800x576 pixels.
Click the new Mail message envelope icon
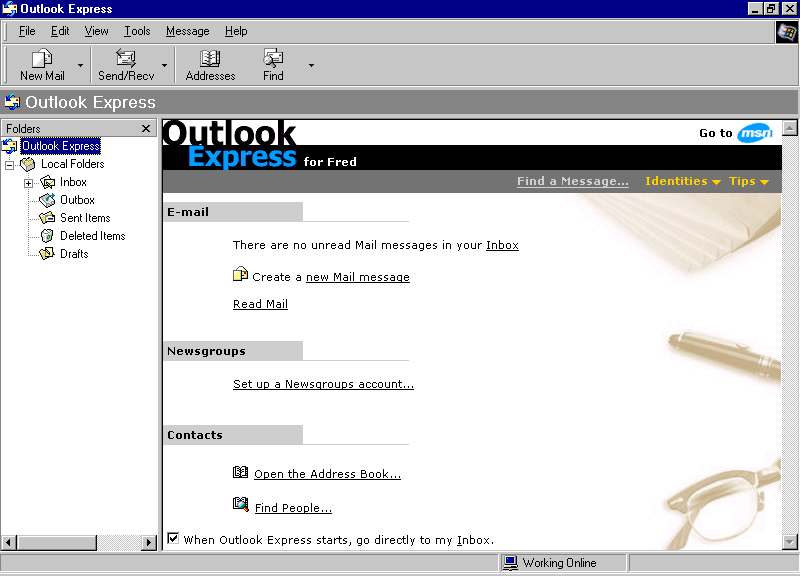[240, 274]
